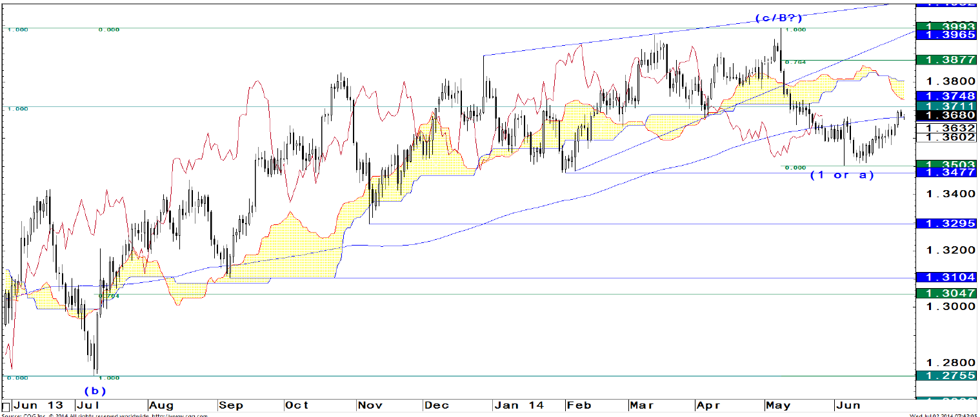Click the green 1.3877 Fibonacci price label

[946, 59]
